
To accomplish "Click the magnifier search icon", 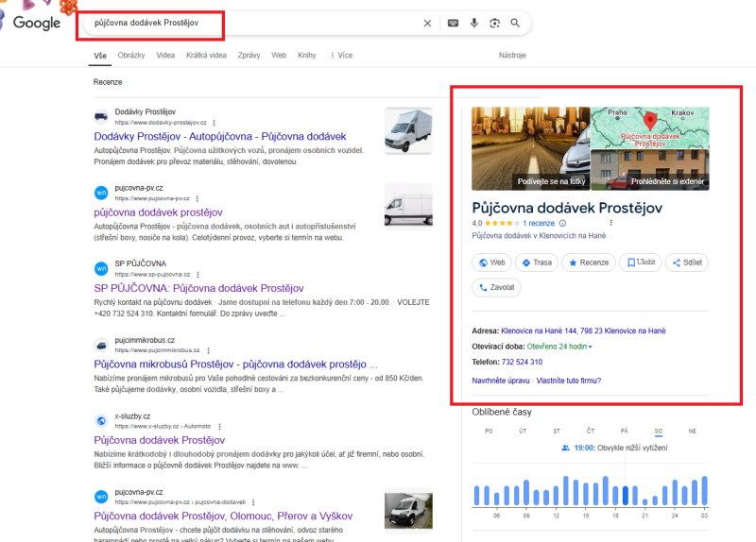I will [x=515, y=23].
